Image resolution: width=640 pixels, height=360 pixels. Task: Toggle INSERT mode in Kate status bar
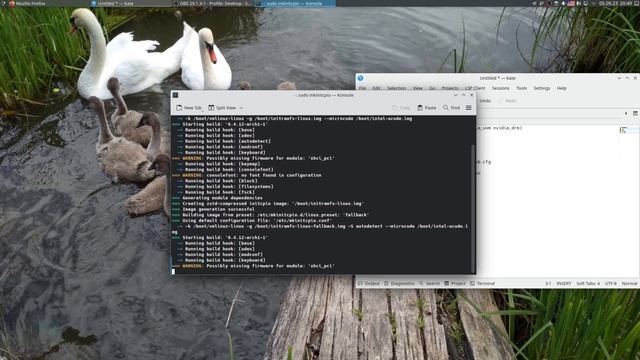point(564,283)
